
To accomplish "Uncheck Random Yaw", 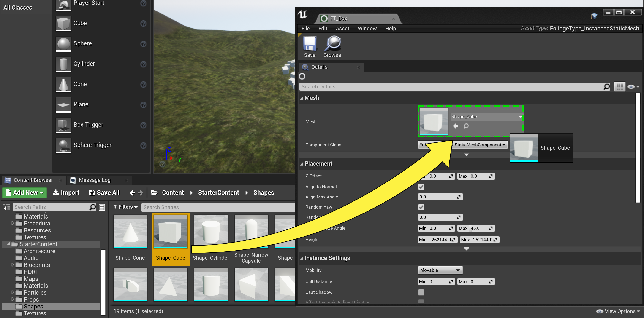I will 421,207.
